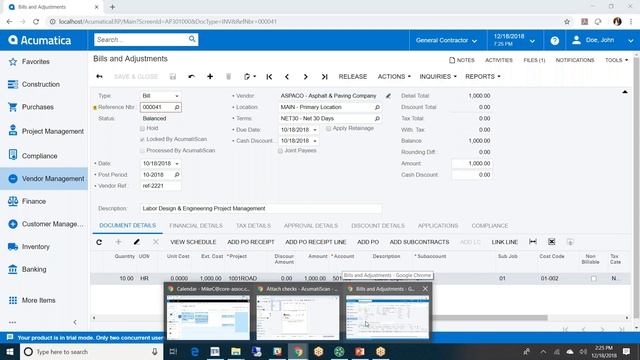Enable Joint Payees checkbox
Viewport: 640px width, 360px height.
tap(280, 151)
